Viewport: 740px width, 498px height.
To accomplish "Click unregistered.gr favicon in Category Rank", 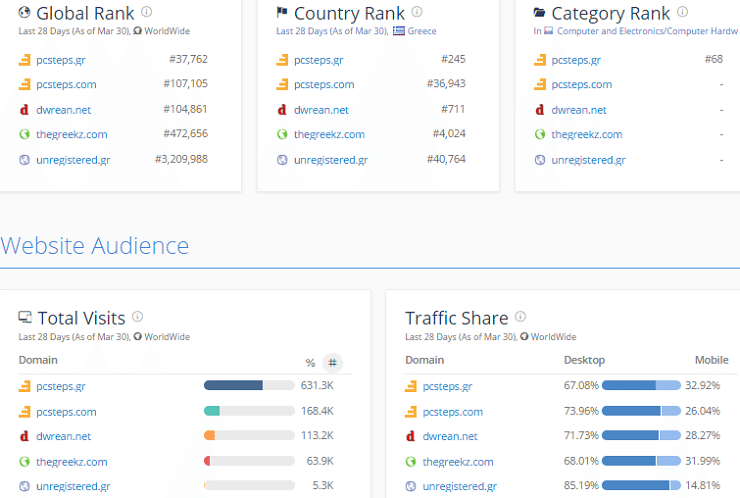I will 540,160.
